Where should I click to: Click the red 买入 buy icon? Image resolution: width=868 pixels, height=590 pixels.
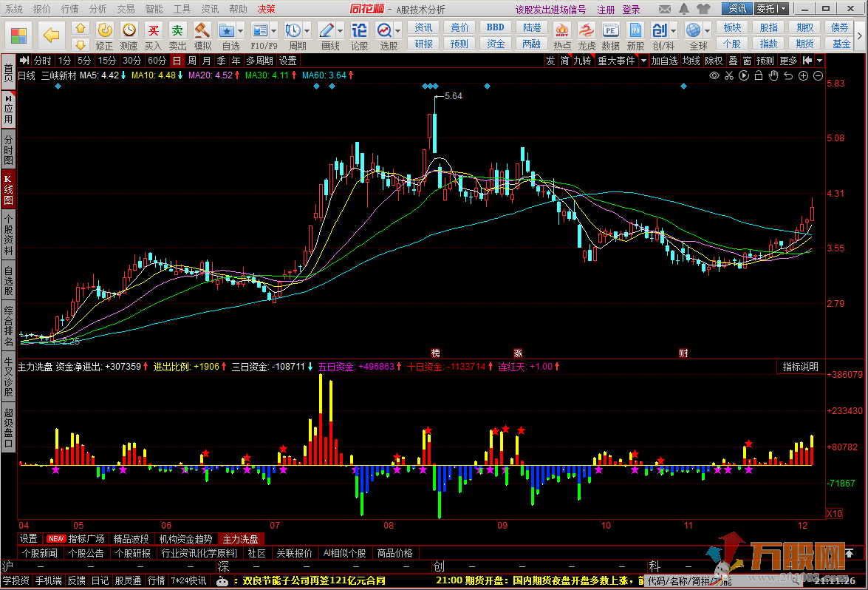(x=153, y=30)
